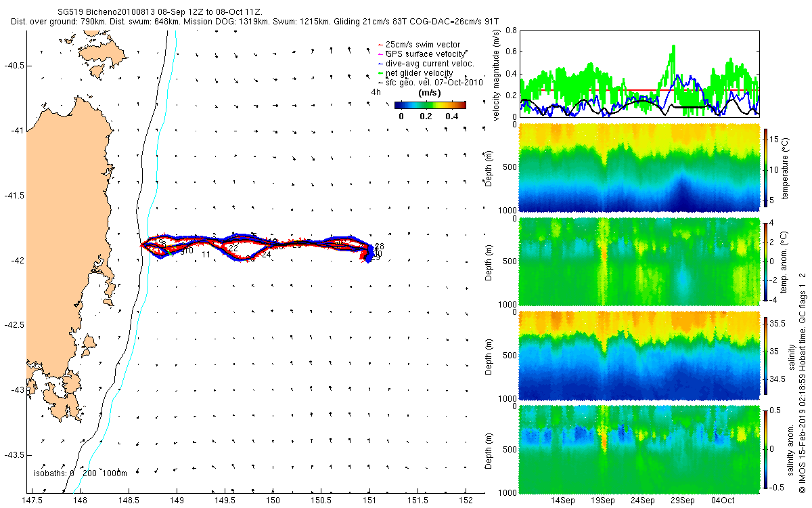The height and width of the screenshot is (508, 812).
Task: Click the '24Sep' date tick label
Action: click(643, 501)
